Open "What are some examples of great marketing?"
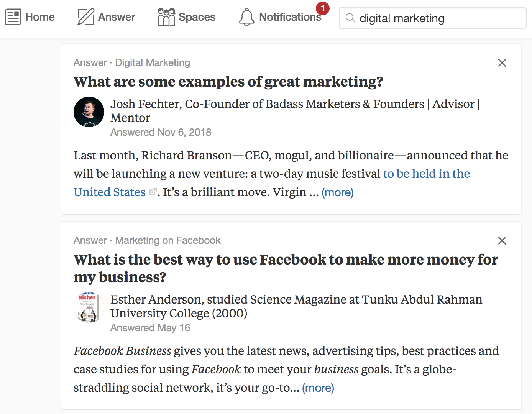This screenshot has width=532, height=414. (228, 82)
